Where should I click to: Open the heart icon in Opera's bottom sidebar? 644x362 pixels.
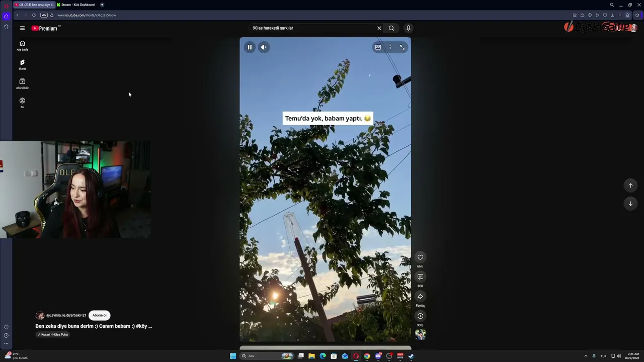click(x=6, y=327)
